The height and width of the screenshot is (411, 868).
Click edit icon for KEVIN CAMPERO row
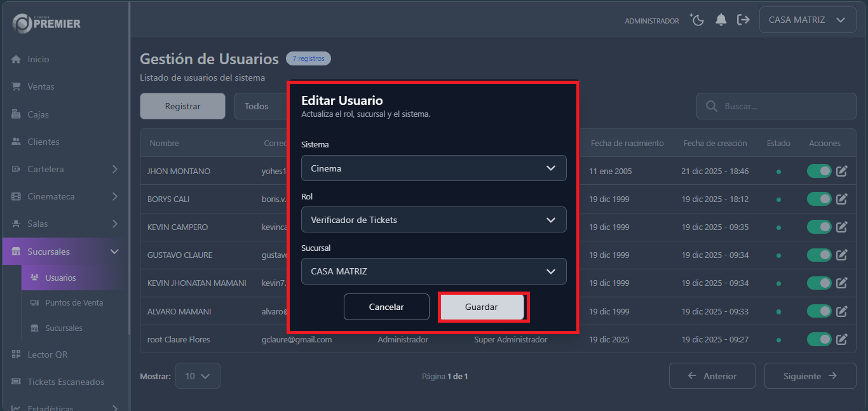(842, 227)
